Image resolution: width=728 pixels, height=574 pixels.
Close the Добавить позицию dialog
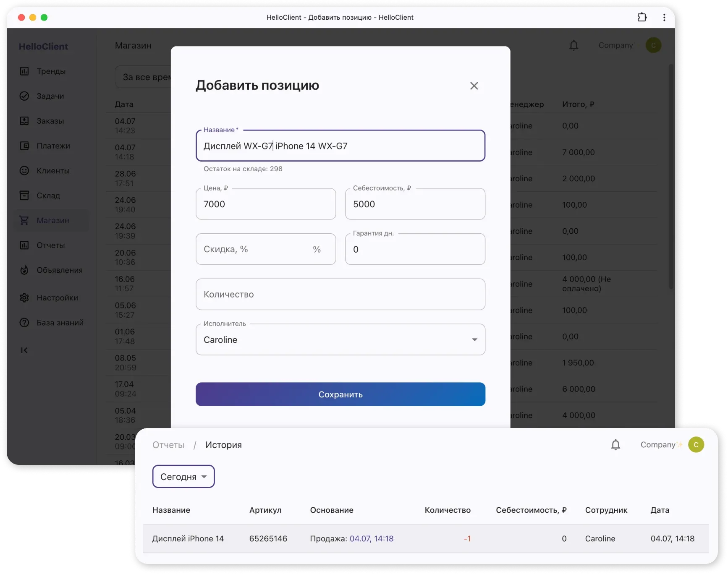(x=474, y=86)
